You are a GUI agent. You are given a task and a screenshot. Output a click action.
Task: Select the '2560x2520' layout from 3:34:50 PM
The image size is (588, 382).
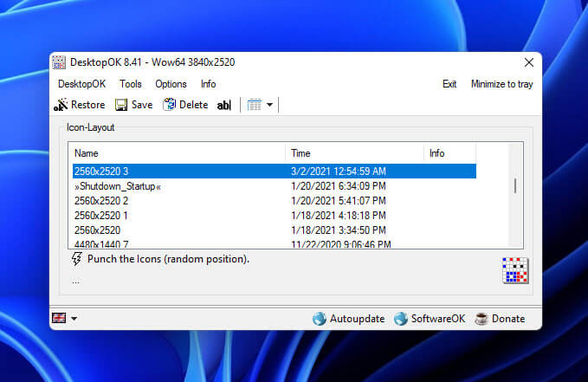pyautogui.click(x=275, y=230)
